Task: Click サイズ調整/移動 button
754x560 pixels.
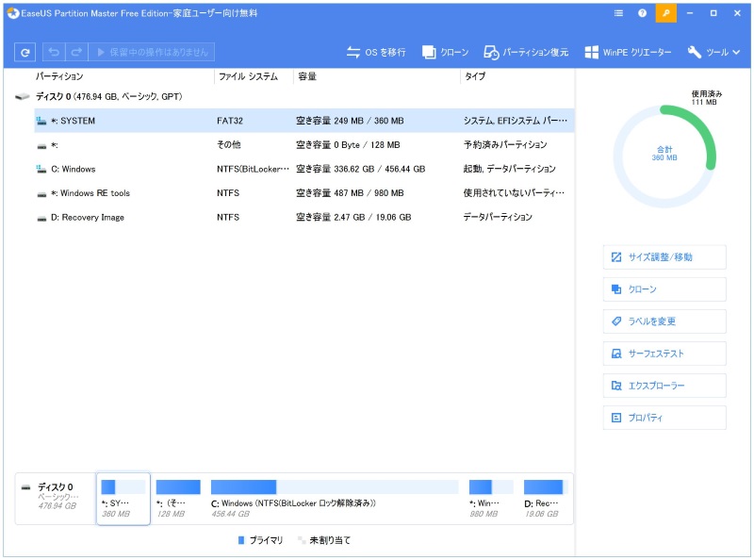Action: pos(664,257)
